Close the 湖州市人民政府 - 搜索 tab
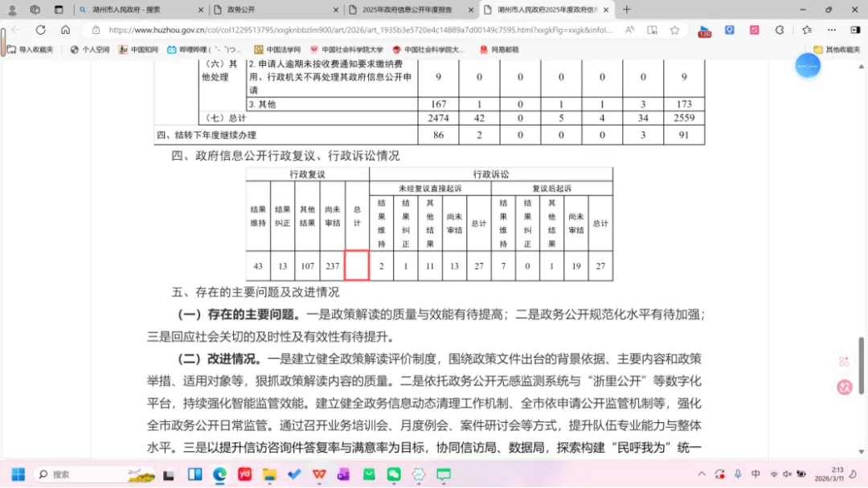The width and height of the screenshot is (868, 488). point(200,10)
